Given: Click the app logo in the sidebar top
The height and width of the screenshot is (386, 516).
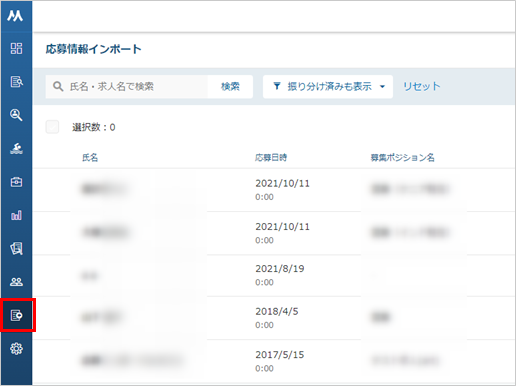Looking at the screenshot, I should 15,15.
